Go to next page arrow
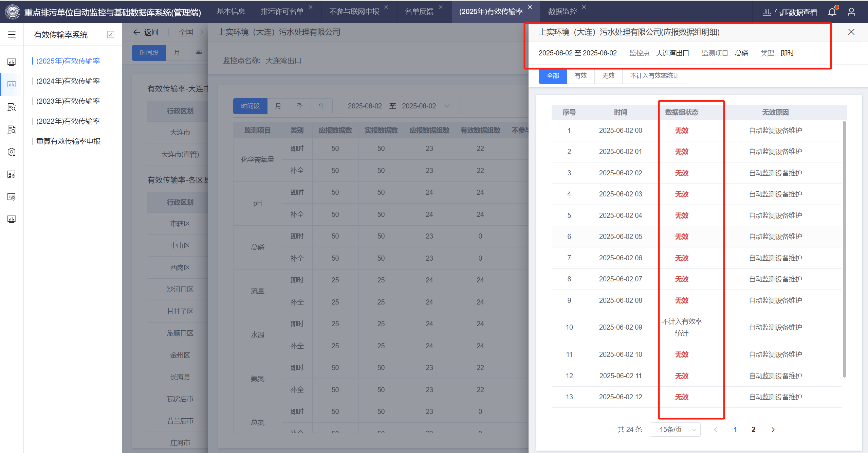The width and height of the screenshot is (868, 453). point(773,430)
